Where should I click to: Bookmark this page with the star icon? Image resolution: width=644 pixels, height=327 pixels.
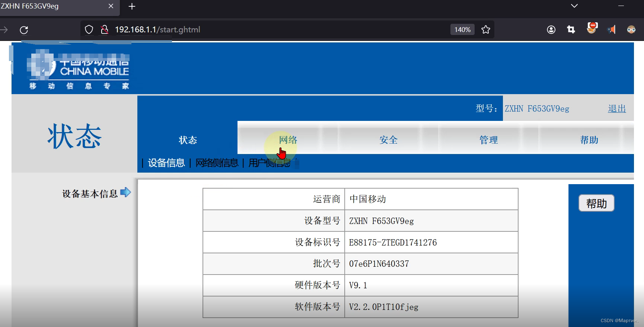coord(486,30)
